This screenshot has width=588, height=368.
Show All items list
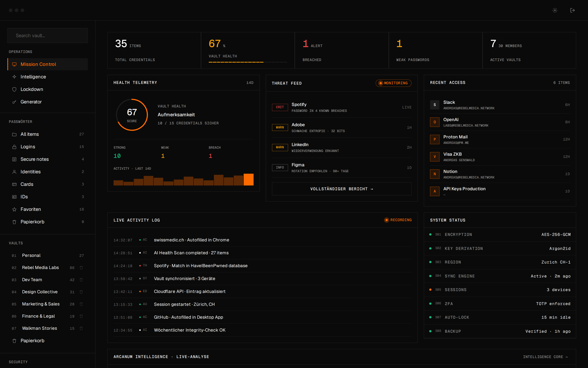pos(48,134)
